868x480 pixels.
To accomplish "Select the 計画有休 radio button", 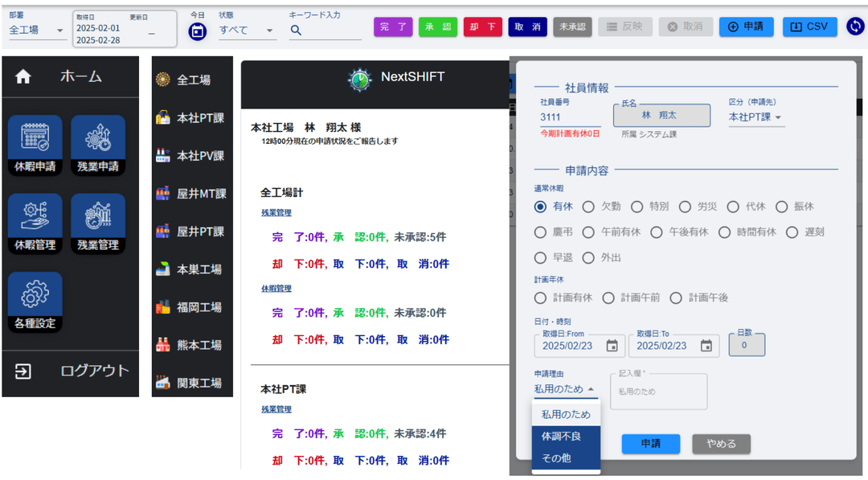I will [542, 297].
